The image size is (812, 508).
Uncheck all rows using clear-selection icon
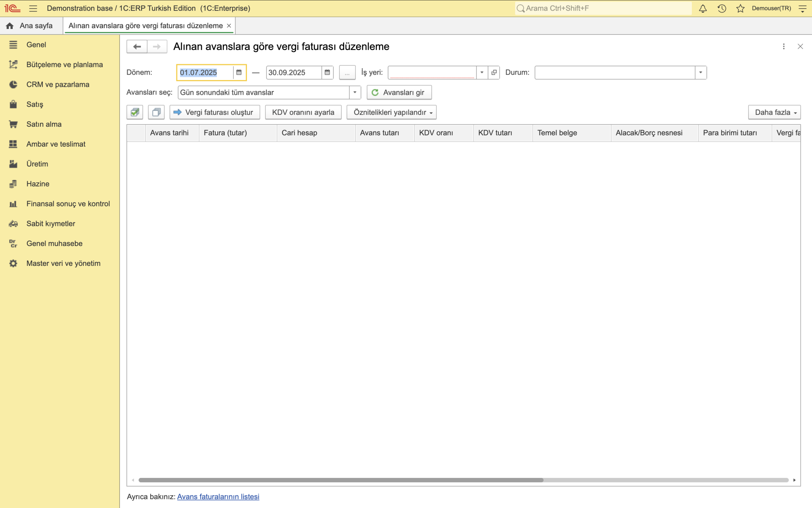coord(156,112)
